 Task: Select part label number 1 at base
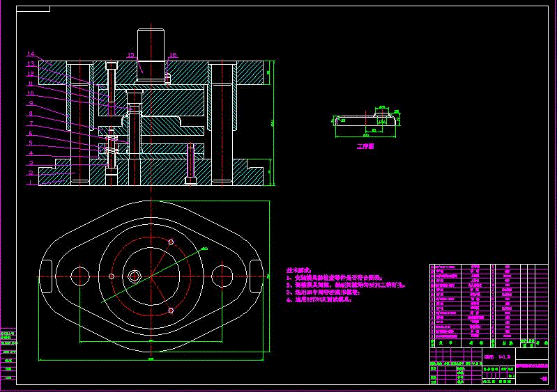(x=31, y=182)
